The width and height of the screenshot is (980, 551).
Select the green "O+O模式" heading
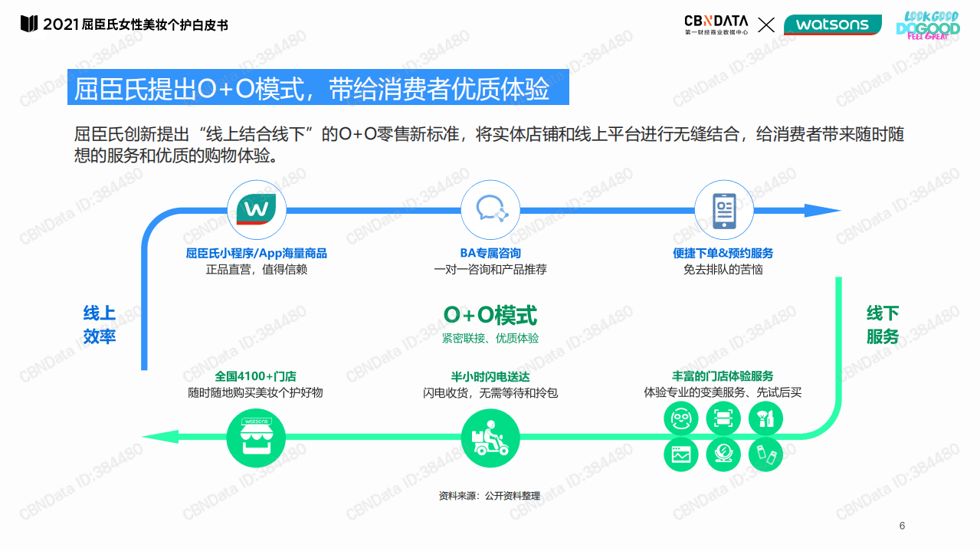[x=491, y=315]
